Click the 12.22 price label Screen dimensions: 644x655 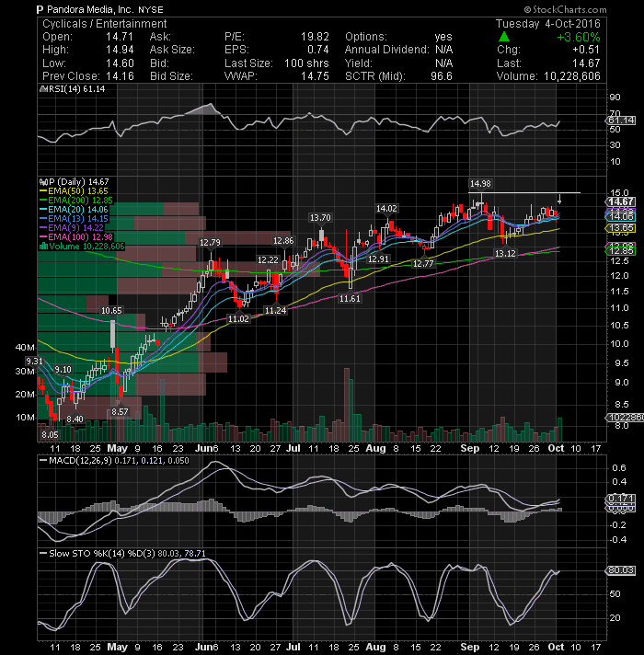tap(268, 259)
